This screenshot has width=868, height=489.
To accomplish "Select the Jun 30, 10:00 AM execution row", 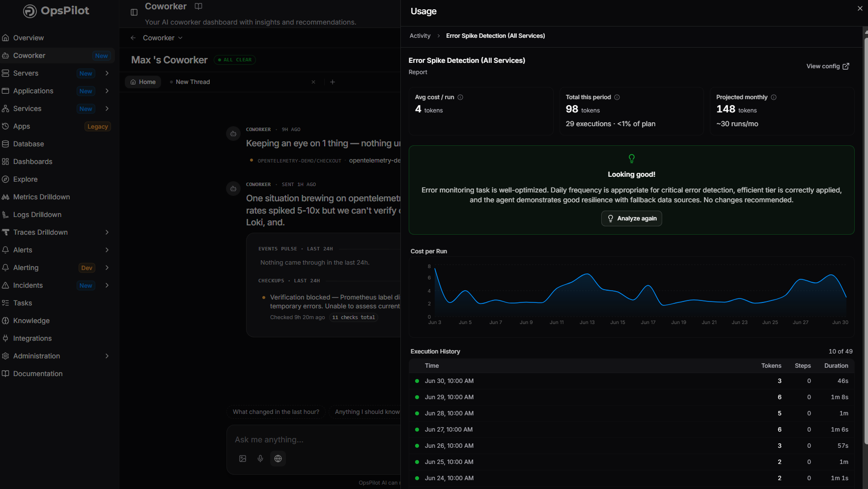I will [x=632, y=381].
